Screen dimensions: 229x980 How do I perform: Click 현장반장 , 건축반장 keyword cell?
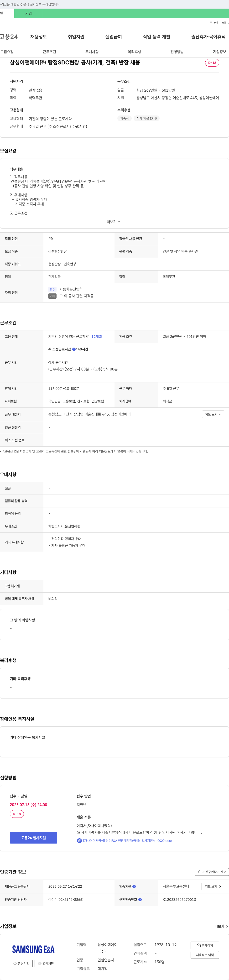(62, 264)
